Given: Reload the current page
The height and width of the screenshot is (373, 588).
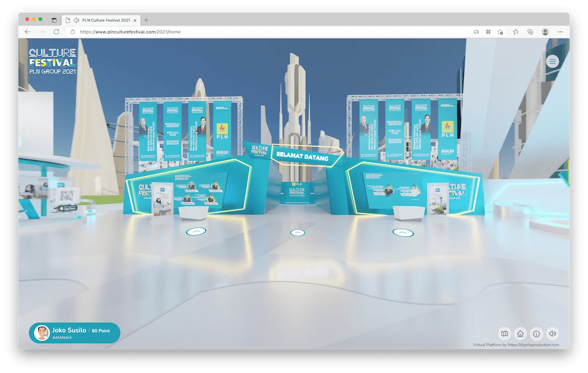Looking at the screenshot, I should coord(56,32).
